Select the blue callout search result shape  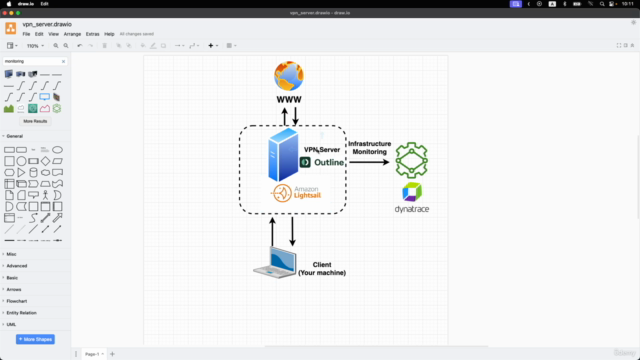pyautogui.click(x=45, y=97)
